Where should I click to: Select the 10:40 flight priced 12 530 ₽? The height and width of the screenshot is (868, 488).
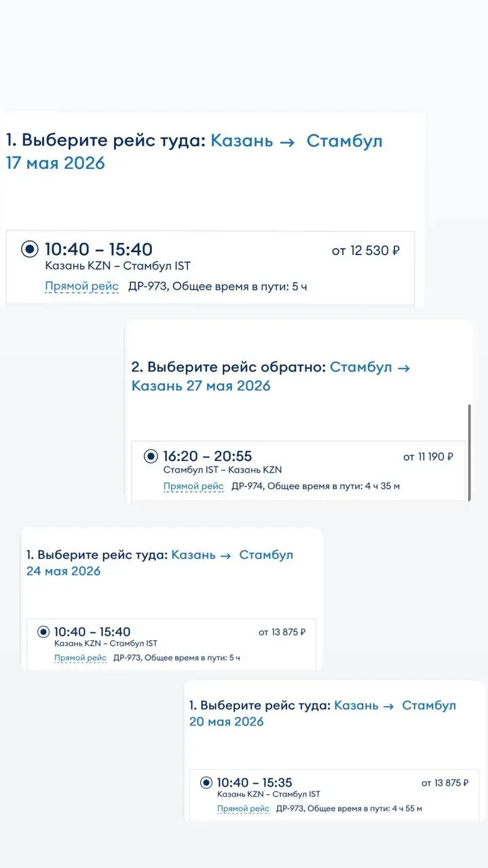tap(30, 250)
